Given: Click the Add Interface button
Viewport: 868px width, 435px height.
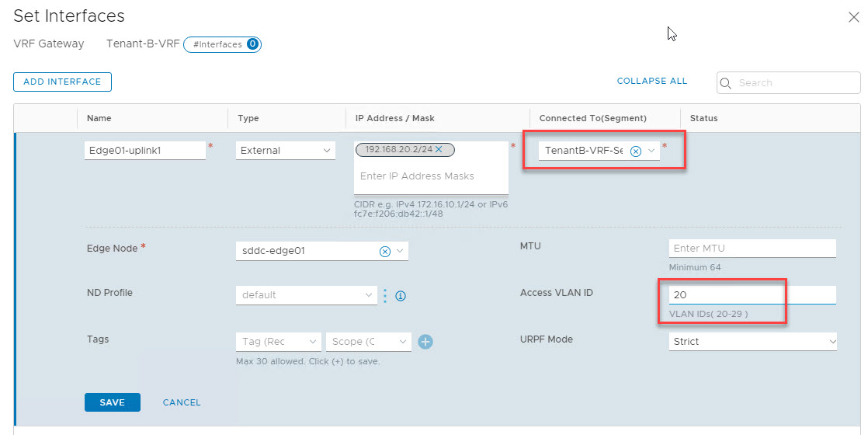Looking at the screenshot, I should 62,82.
